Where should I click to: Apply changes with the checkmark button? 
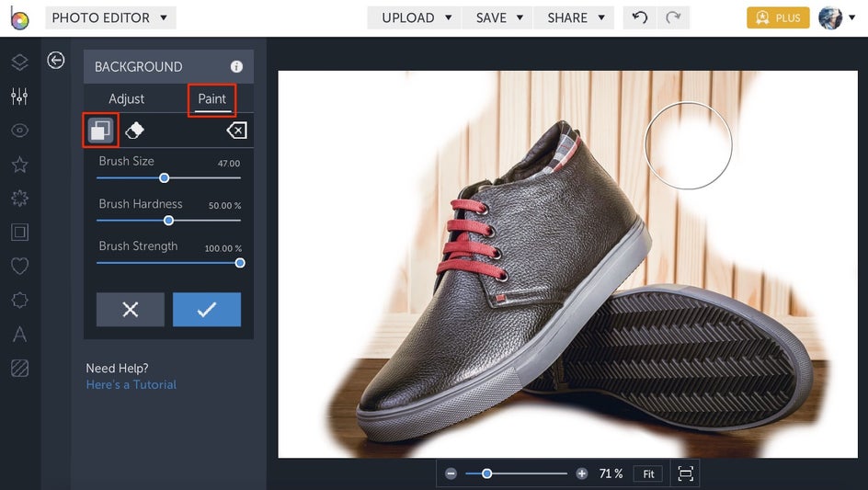(207, 310)
